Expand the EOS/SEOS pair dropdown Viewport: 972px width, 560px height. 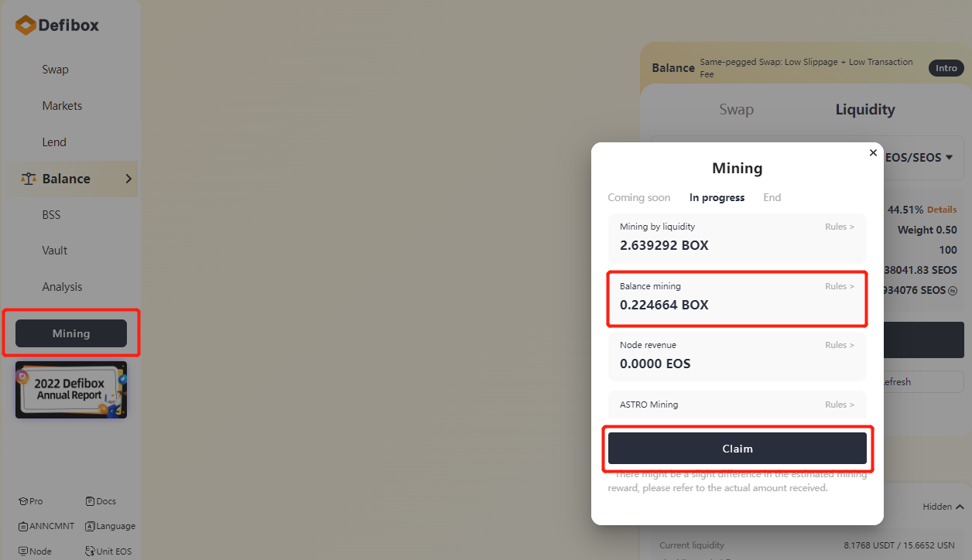949,157
